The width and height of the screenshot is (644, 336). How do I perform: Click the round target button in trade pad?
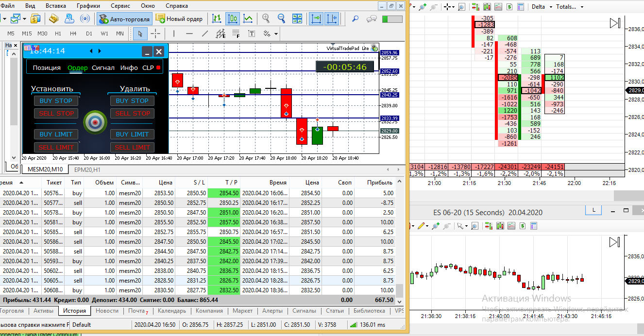click(x=95, y=122)
